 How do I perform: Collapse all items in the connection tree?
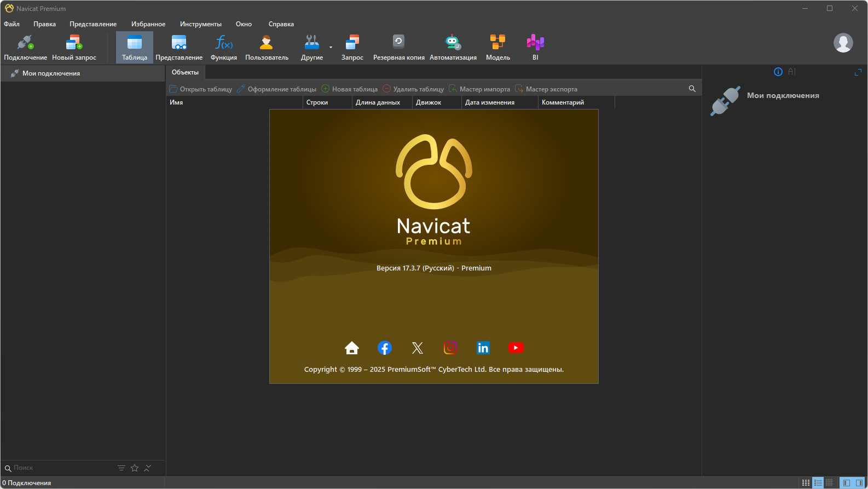click(x=148, y=468)
